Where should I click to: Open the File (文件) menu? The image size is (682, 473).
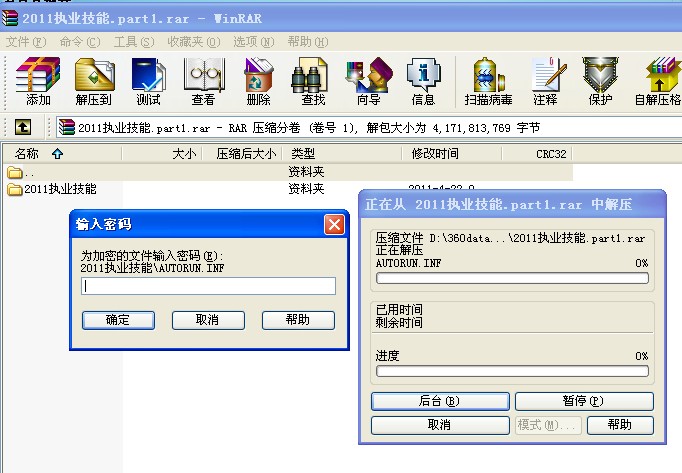[26, 42]
